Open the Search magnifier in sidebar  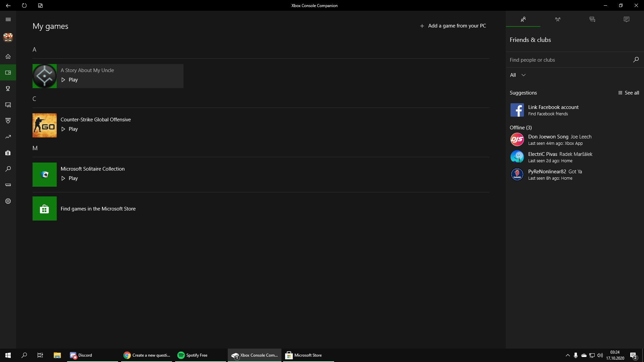point(8,169)
